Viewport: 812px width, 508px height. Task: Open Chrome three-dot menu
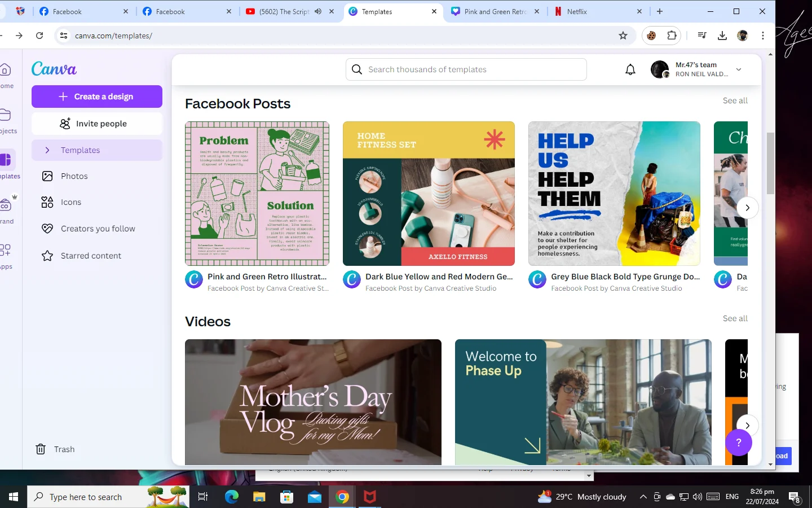763,36
